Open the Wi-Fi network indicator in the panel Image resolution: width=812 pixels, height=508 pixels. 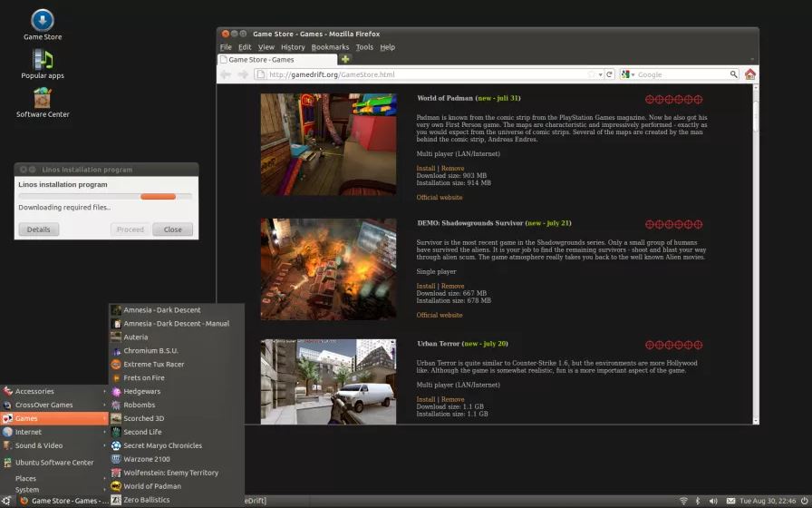click(682, 501)
